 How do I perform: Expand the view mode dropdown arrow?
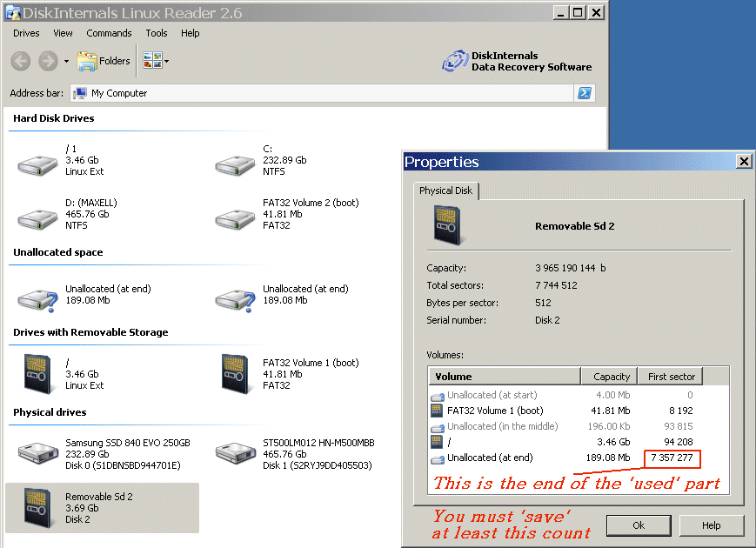(166, 61)
